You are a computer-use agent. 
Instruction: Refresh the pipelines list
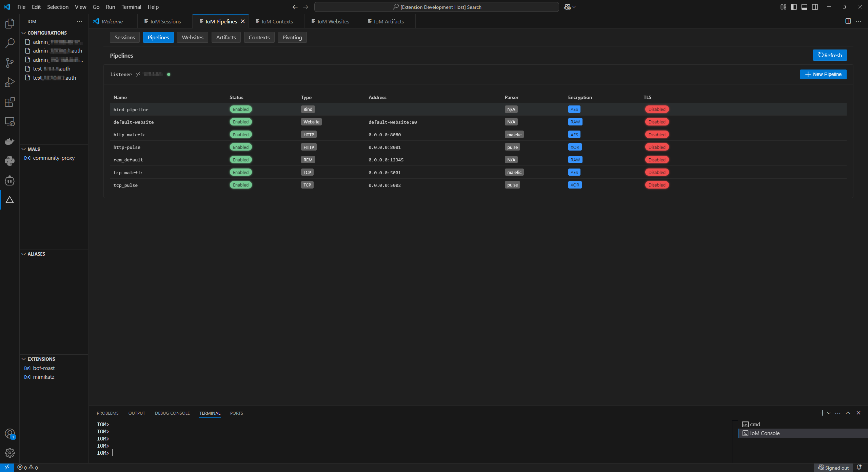pos(829,55)
